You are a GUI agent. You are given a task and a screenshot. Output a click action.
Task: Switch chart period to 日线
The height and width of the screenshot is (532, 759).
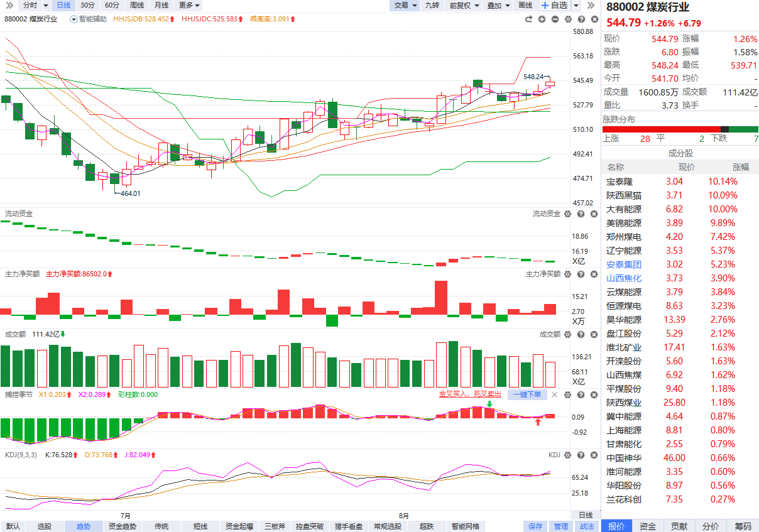63,5
